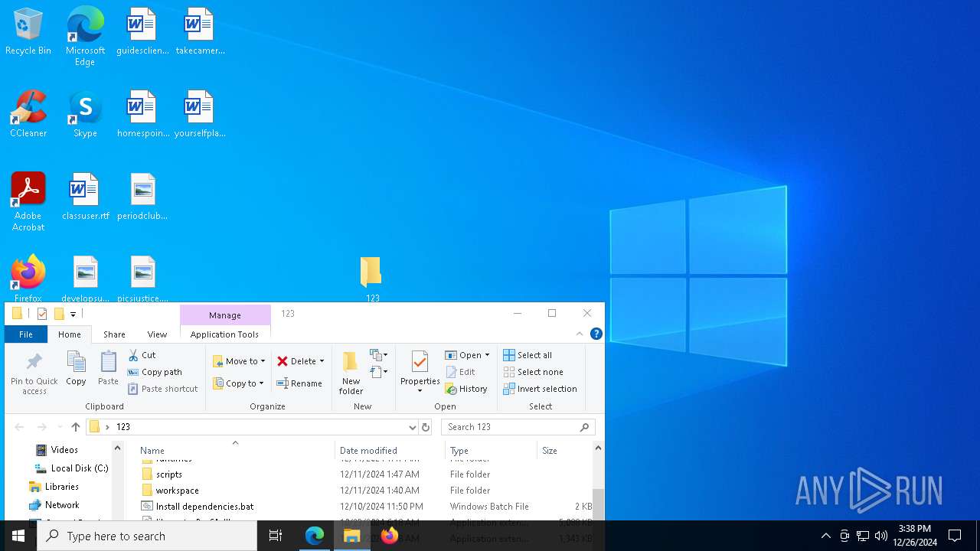Viewport: 980px width, 551px height.
Task: Select Local Disk (C:) in navigation pane
Action: [71, 468]
